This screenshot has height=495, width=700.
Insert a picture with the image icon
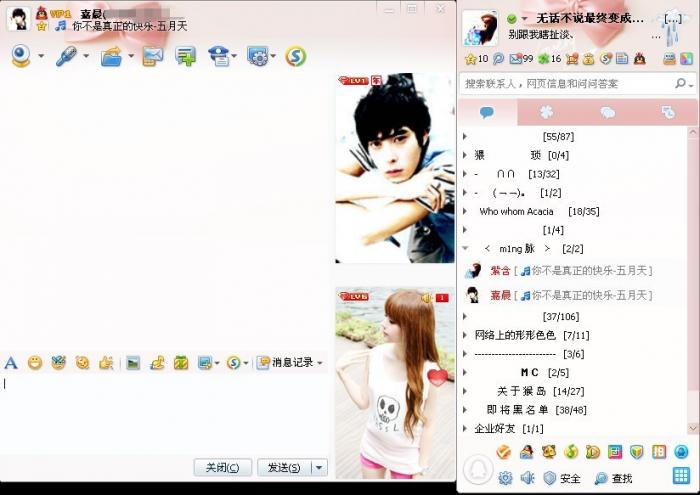(133, 363)
